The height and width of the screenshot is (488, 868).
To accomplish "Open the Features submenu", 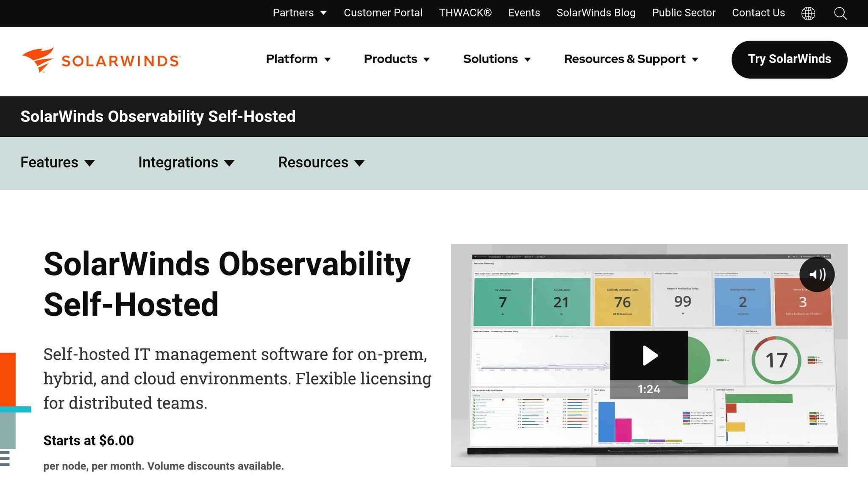I will click(58, 163).
